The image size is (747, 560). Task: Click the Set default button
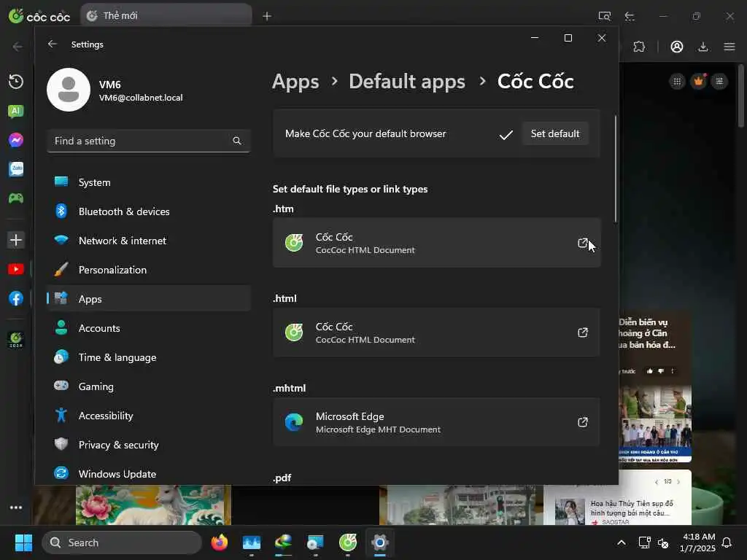(x=555, y=134)
